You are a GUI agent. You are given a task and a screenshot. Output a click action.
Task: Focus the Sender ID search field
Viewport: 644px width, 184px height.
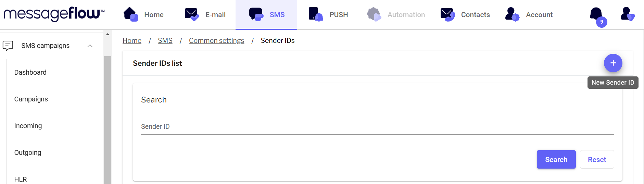click(x=377, y=127)
